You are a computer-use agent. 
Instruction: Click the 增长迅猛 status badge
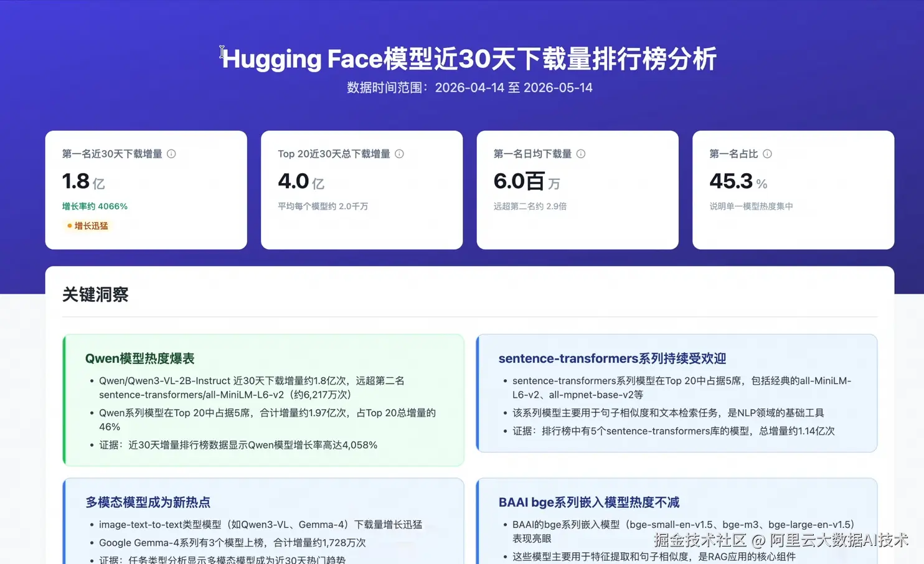(x=87, y=226)
